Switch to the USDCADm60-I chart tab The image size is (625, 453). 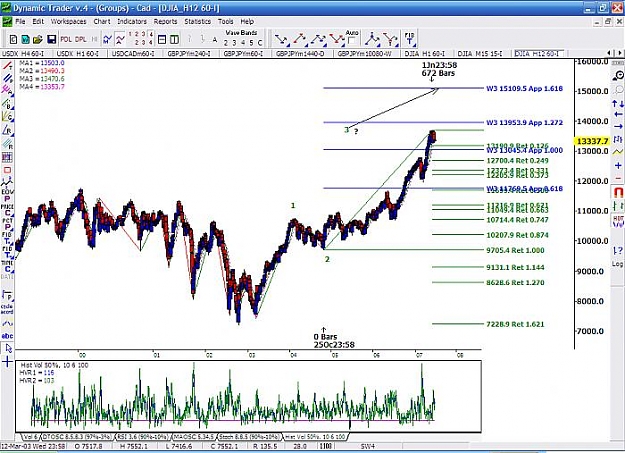[x=134, y=53]
